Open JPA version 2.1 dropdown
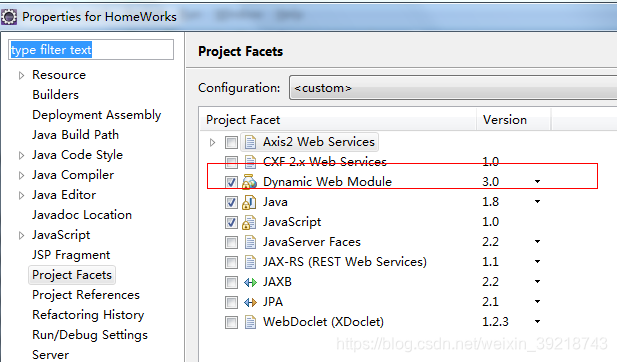 (538, 302)
